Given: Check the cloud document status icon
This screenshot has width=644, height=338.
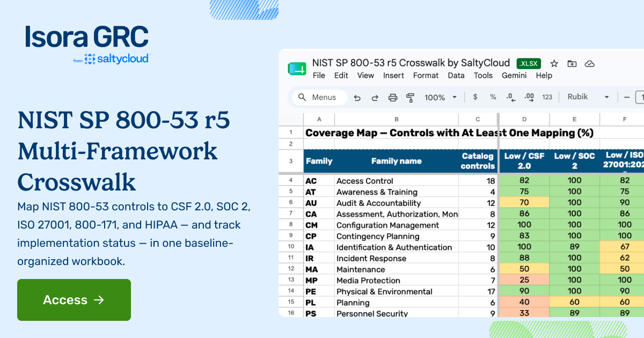Looking at the screenshot, I should [590, 63].
